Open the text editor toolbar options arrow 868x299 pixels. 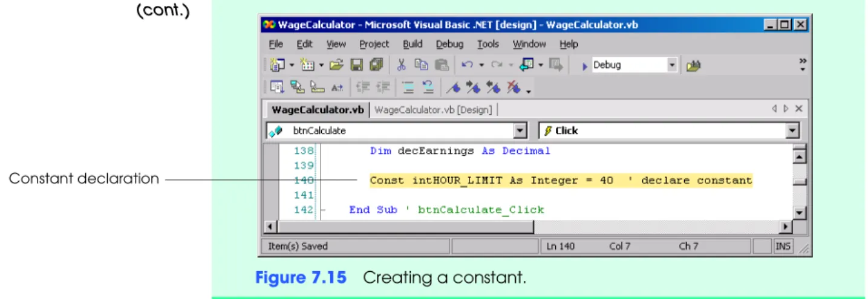click(529, 91)
